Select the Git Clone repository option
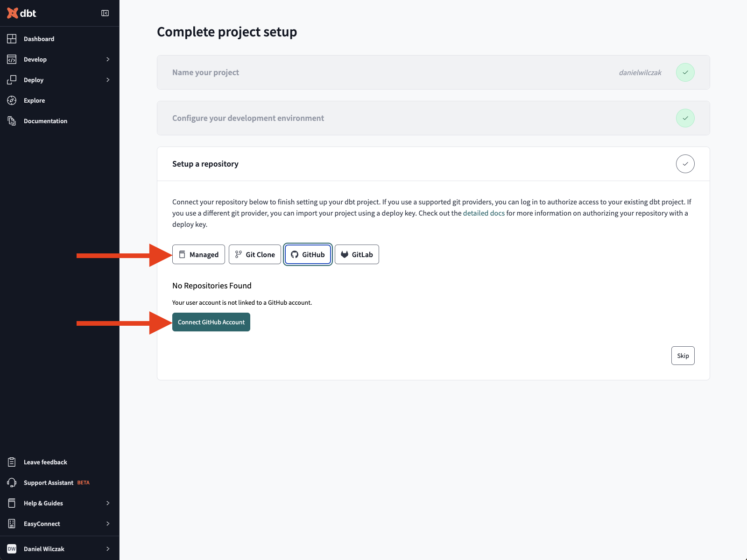747x560 pixels. pyautogui.click(x=255, y=254)
